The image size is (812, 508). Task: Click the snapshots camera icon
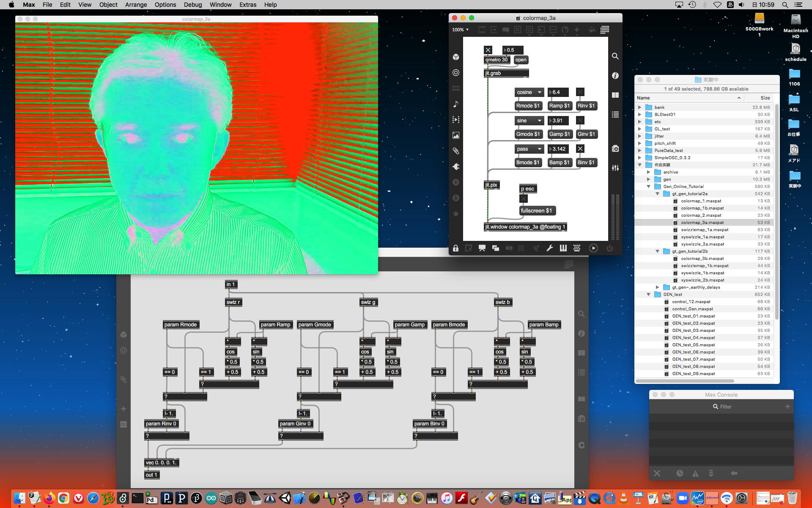pos(615,149)
